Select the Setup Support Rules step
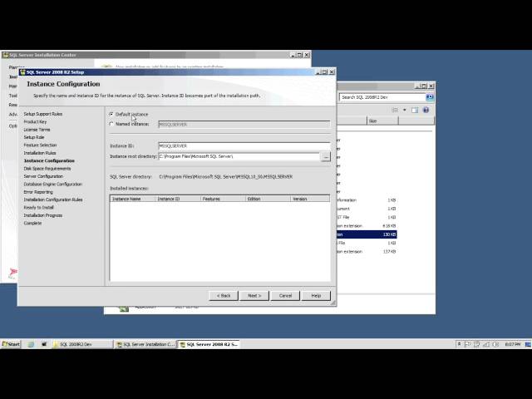 [43, 114]
